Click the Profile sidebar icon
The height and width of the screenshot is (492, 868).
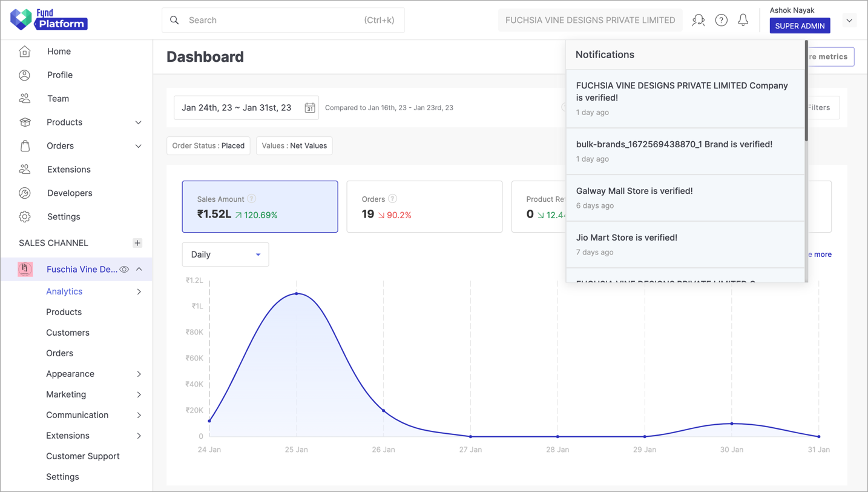coord(25,75)
